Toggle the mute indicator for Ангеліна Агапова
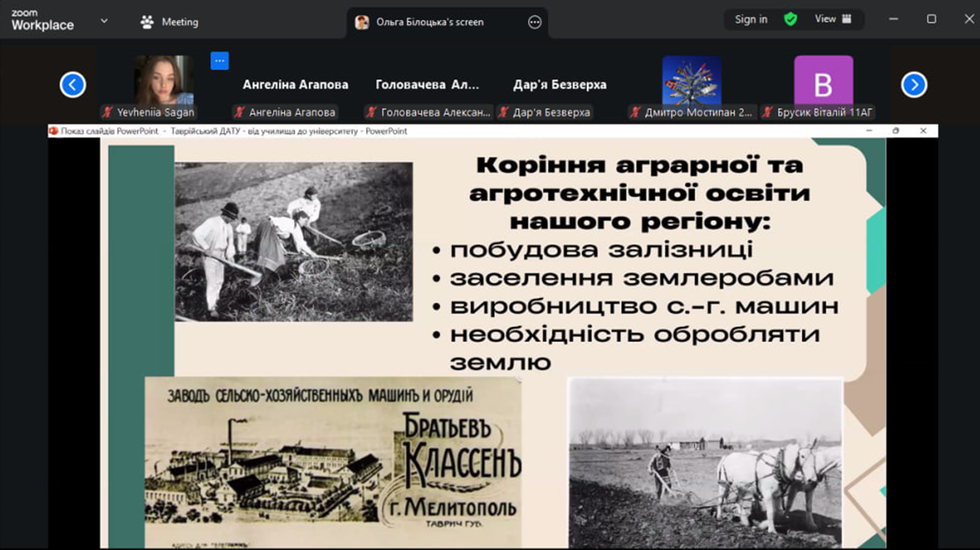This screenshot has width=980, height=550. (x=239, y=112)
